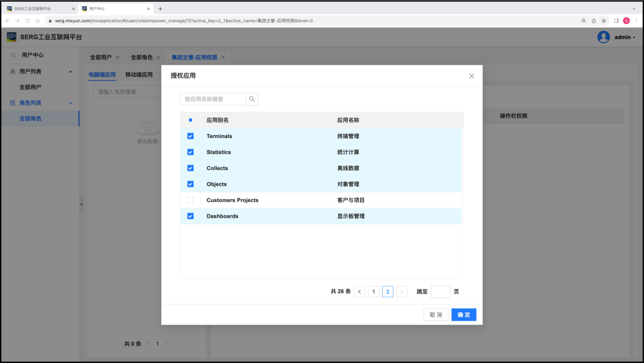
Task: Close the 授权应用 dialog with X
Action: coord(471,76)
